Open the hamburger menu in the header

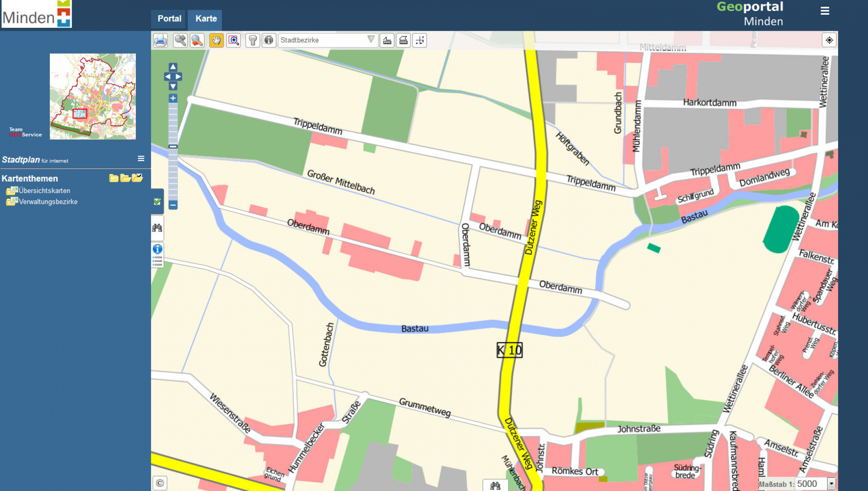click(x=825, y=11)
